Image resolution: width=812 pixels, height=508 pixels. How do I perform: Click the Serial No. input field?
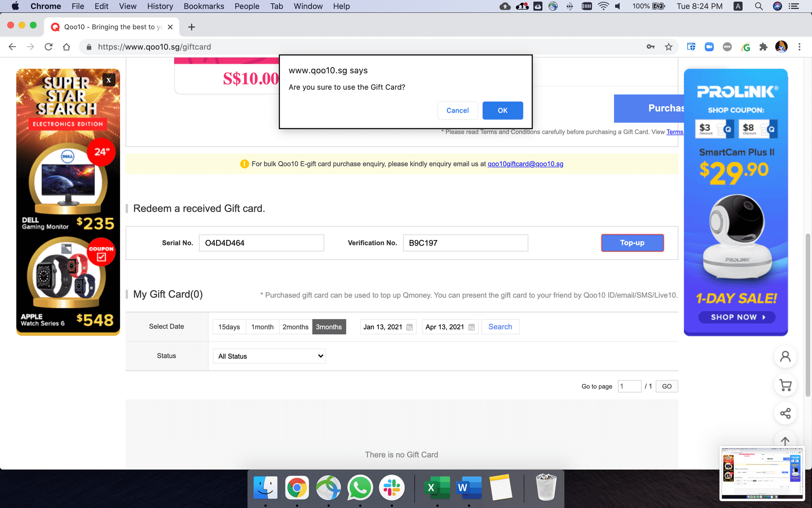tap(261, 243)
